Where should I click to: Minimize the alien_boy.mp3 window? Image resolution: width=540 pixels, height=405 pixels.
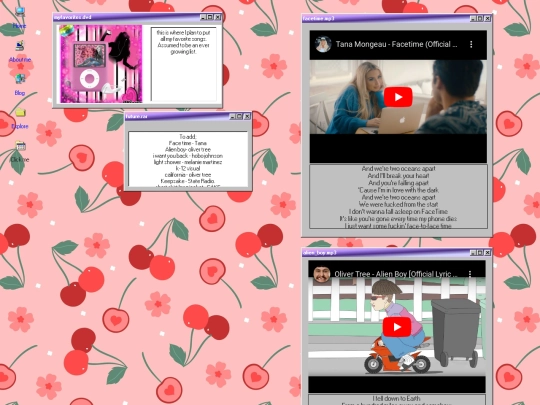(473, 252)
